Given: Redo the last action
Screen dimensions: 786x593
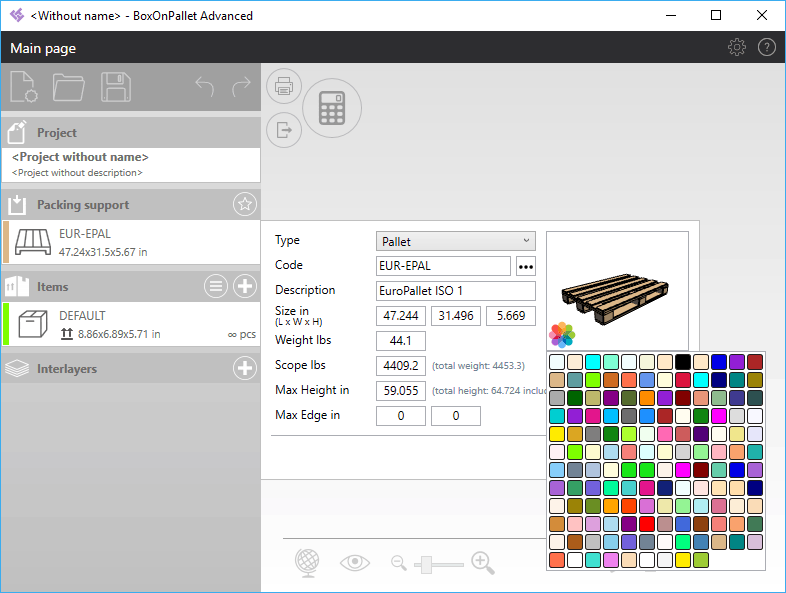Looking at the screenshot, I should (241, 87).
